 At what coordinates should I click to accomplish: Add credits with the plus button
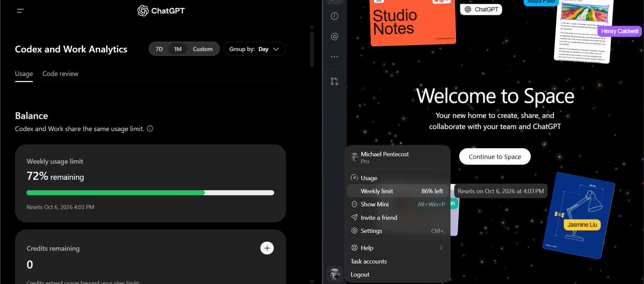click(267, 247)
